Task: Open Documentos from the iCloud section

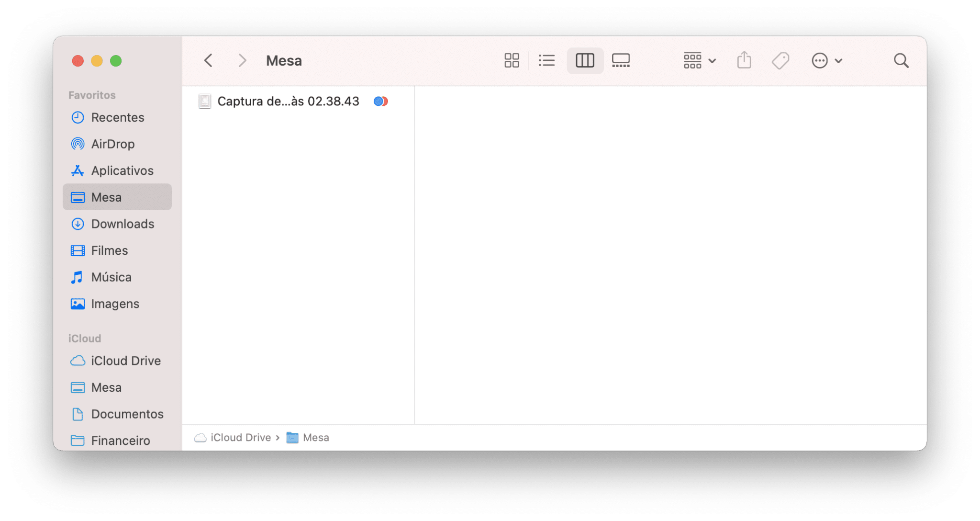Action: click(x=126, y=414)
